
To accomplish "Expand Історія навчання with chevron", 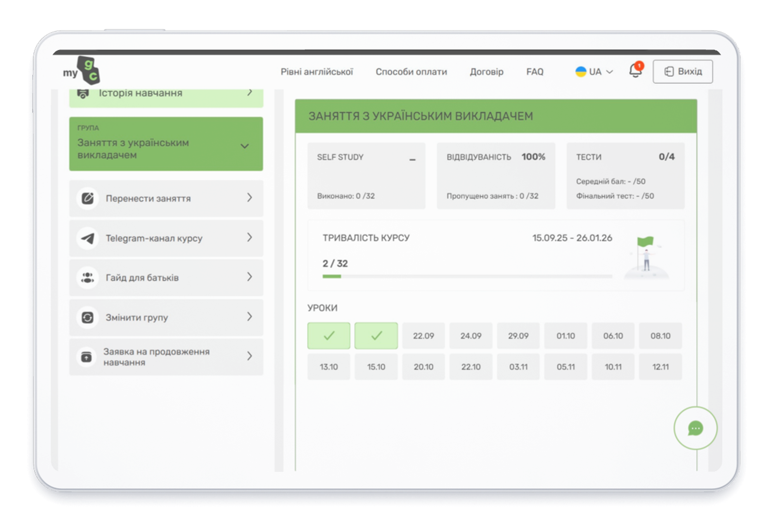I will coord(249,93).
